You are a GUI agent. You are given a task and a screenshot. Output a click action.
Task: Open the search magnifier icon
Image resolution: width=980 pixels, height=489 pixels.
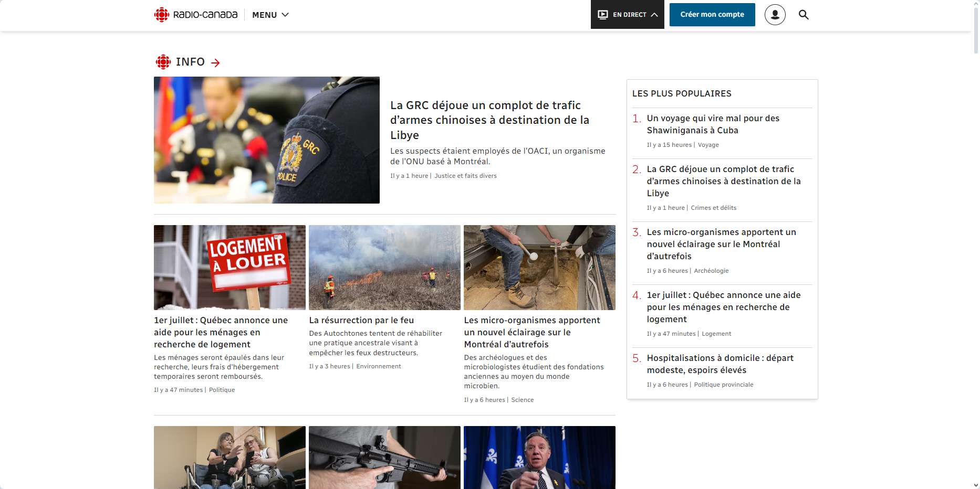[804, 15]
